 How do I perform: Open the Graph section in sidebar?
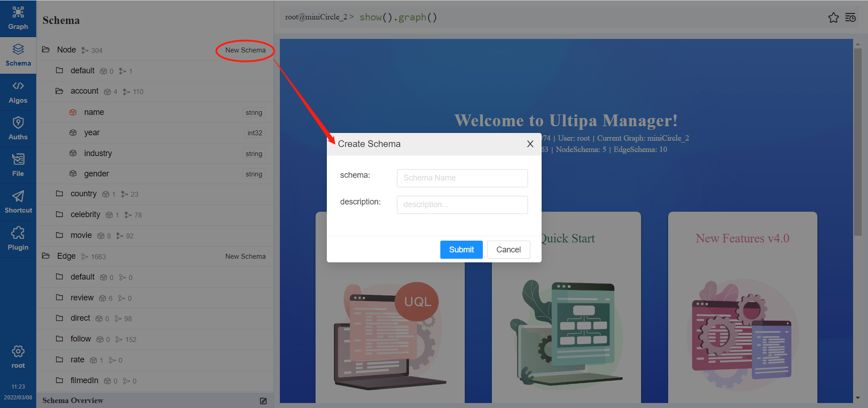[18, 18]
